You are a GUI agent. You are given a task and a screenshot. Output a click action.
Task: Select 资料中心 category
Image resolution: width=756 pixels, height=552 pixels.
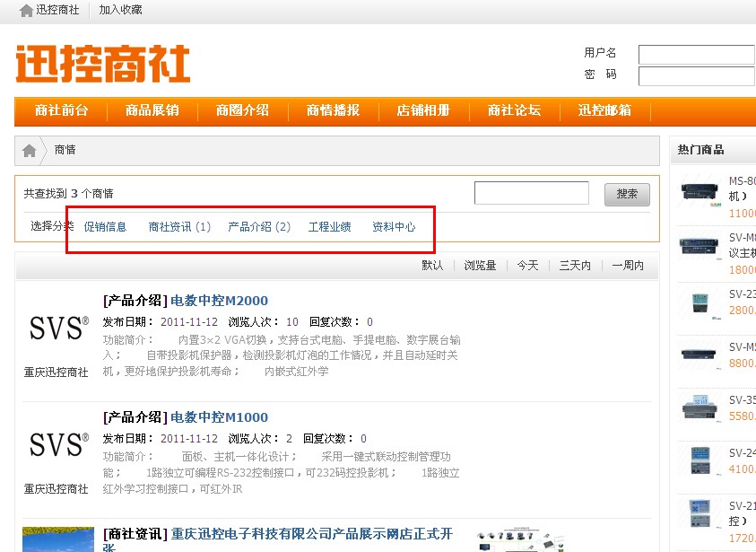394,227
